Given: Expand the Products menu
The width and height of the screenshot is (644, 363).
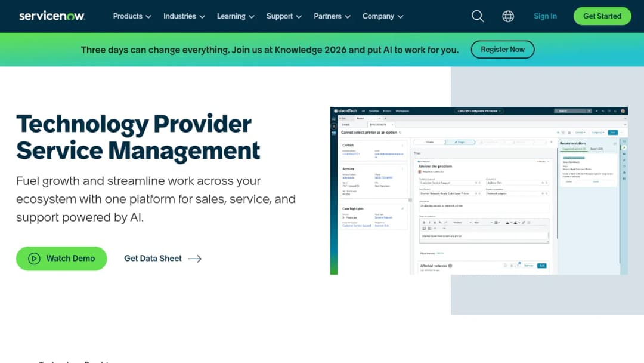Looking at the screenshot, I should [132, 16].
